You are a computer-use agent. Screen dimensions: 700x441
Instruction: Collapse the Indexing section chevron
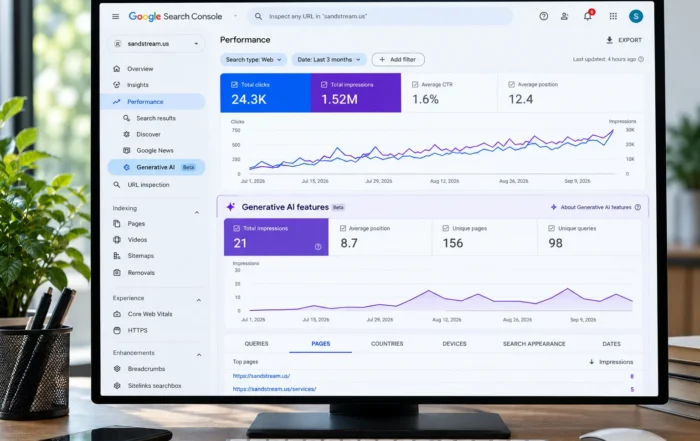[196, 212]
